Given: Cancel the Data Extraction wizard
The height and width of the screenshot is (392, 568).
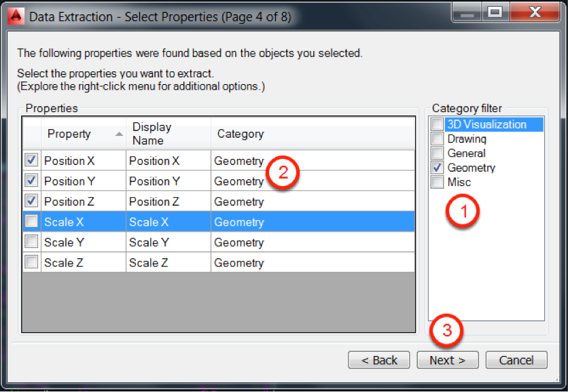Looking at the screenshot, I should [x=516, y=360].
